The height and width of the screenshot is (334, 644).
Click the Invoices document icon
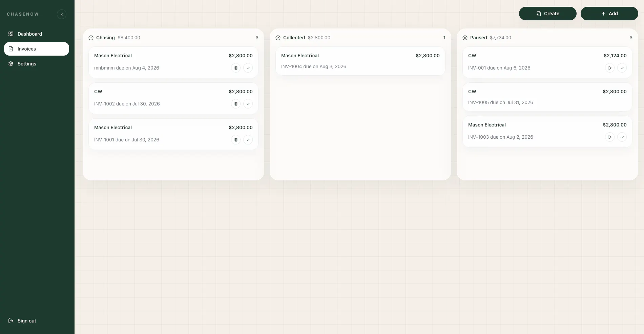pos(11,49)
